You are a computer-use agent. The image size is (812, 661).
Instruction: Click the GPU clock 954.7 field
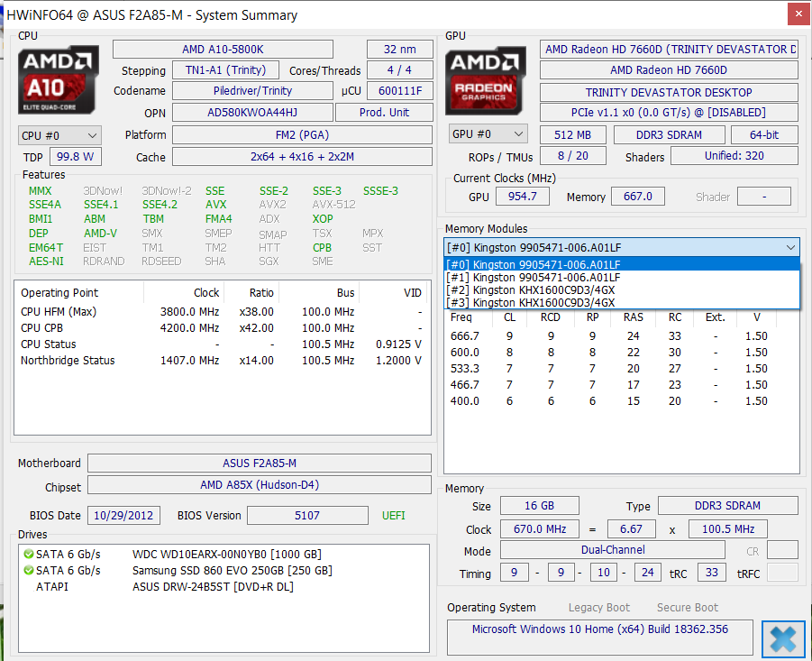(x=523, y=197)
